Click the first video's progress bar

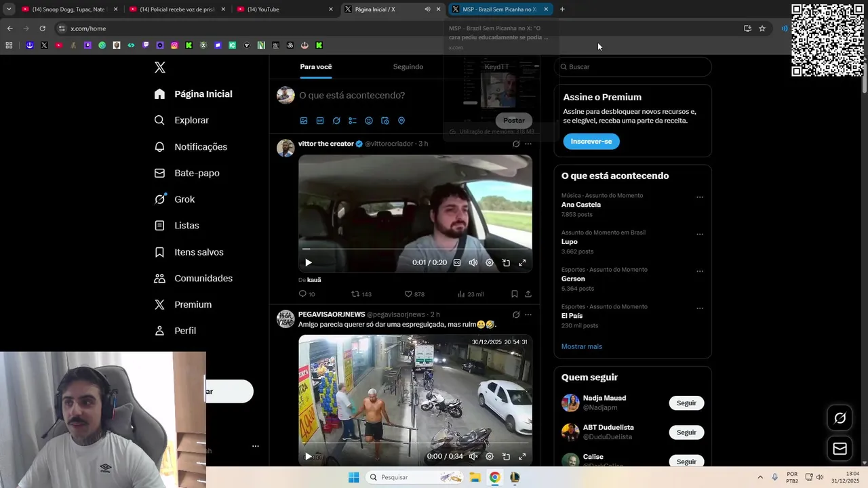415,249
